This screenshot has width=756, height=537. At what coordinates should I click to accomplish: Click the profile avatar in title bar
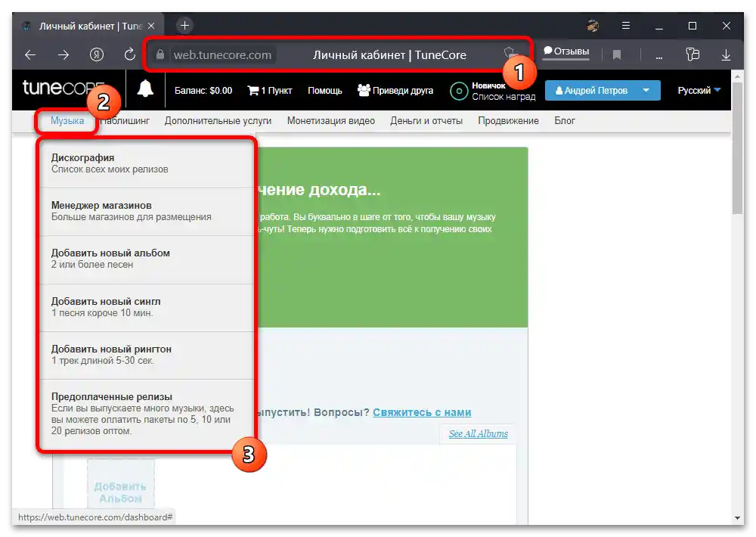(x=593, y=26)
